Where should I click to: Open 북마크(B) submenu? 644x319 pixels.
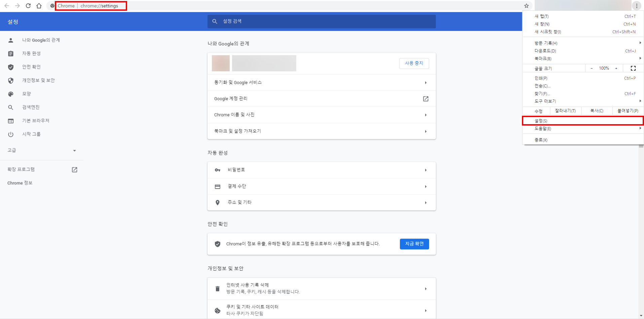pyautogui.click(x=583, y=59)
